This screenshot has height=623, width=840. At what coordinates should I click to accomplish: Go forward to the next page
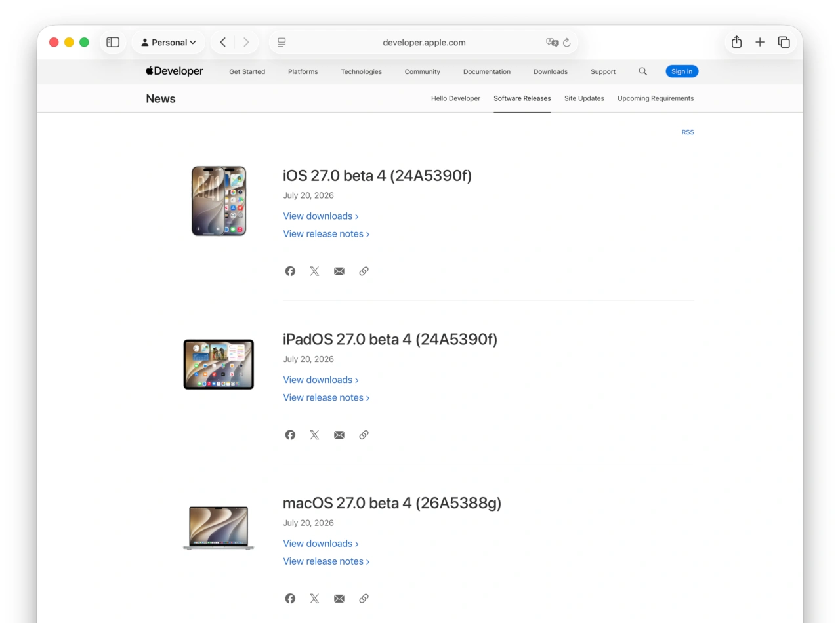246,42
